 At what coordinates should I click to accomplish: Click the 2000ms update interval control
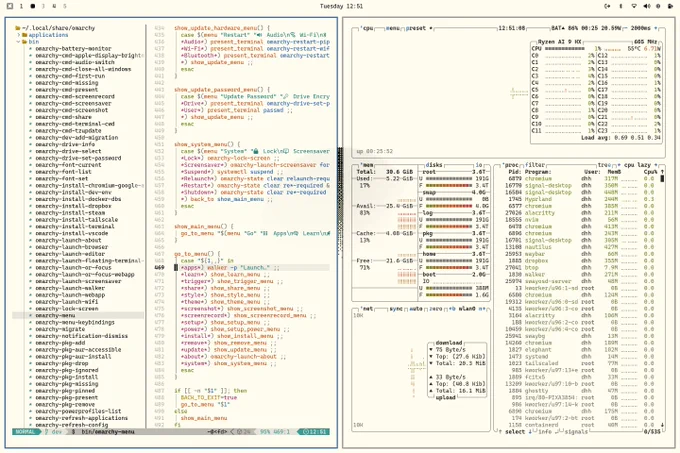pyautogui.click(x=641, y=29)
